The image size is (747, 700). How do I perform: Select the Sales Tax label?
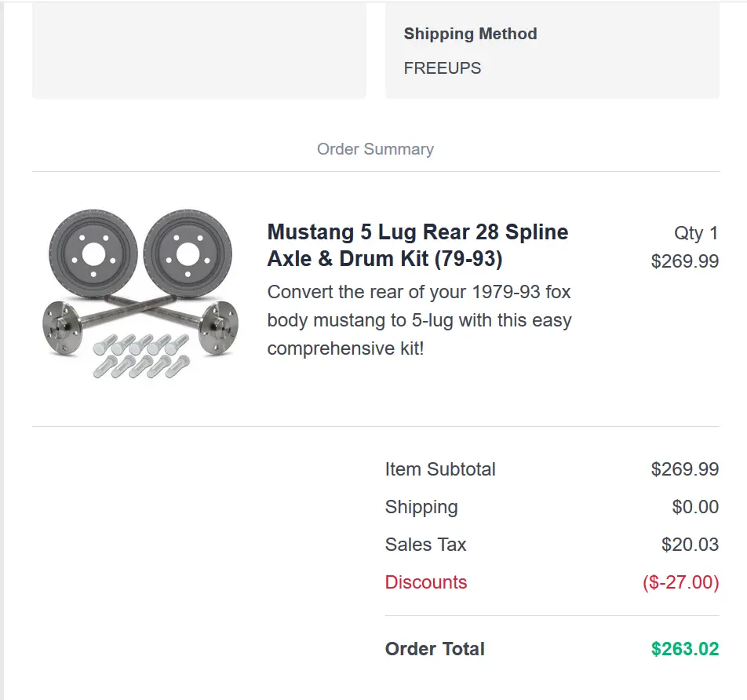click(x=425, y=545)
